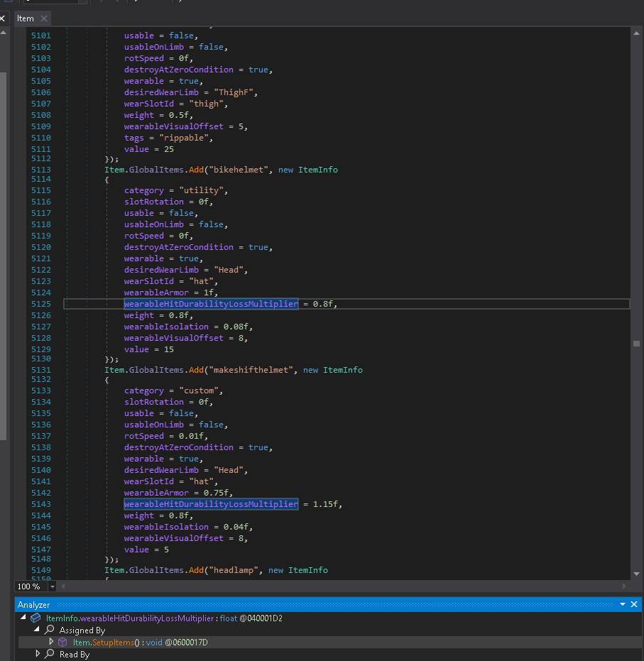Image resolution: width=644 pixels, height=661 pixels.
Task: Open the Analyzer panel options dropdown
Action: coord(623,604)
